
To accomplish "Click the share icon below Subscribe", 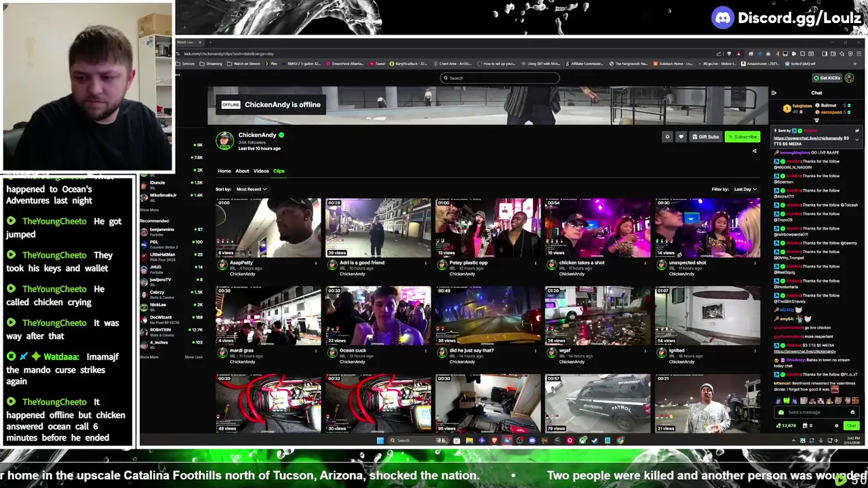I will coord(755,151).
